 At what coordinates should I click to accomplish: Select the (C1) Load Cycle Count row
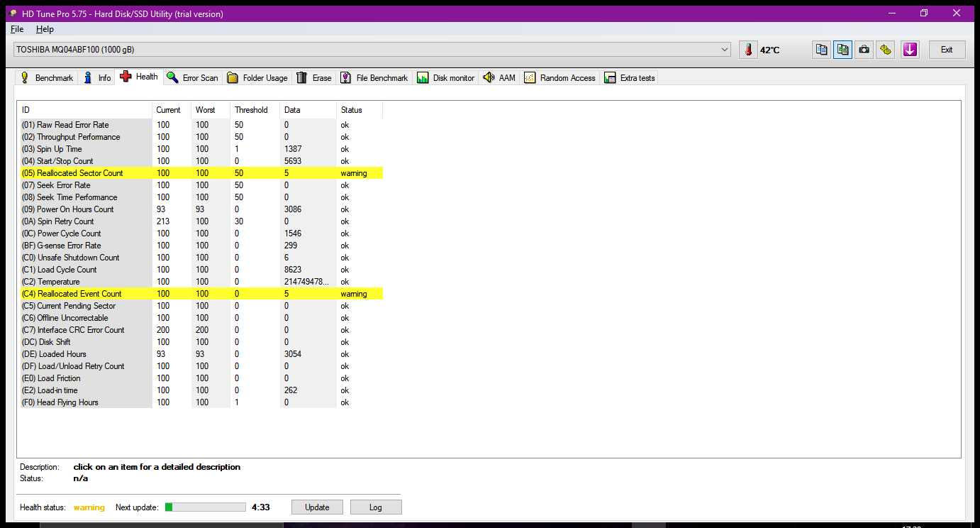(x=200, y=270)
